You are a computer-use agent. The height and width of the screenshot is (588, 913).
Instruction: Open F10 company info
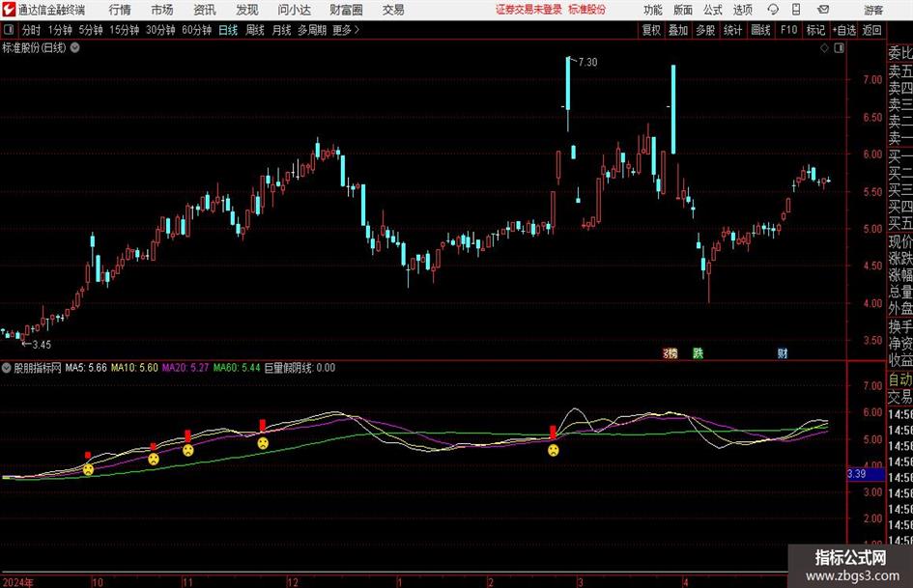[788, 30]
